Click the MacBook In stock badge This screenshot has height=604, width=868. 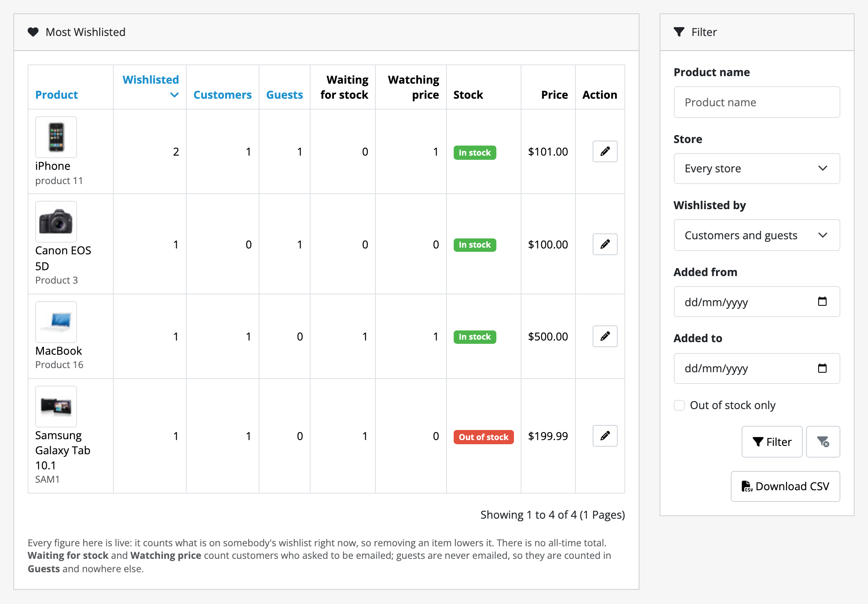point(475,337)
